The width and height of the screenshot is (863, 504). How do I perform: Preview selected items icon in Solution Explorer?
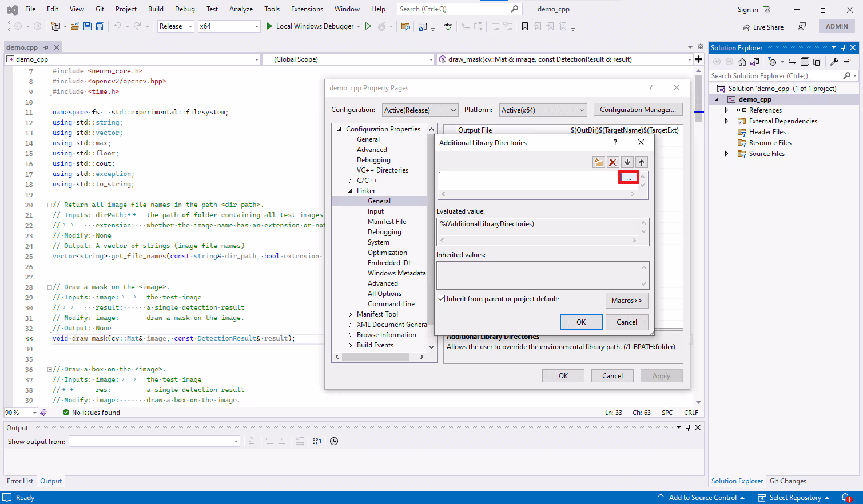(848, 62)
